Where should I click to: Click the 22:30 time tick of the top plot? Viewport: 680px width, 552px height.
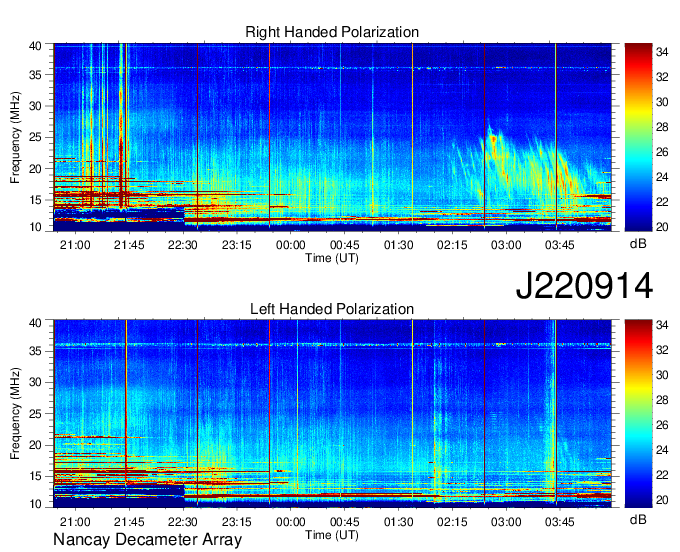[183, 245]
